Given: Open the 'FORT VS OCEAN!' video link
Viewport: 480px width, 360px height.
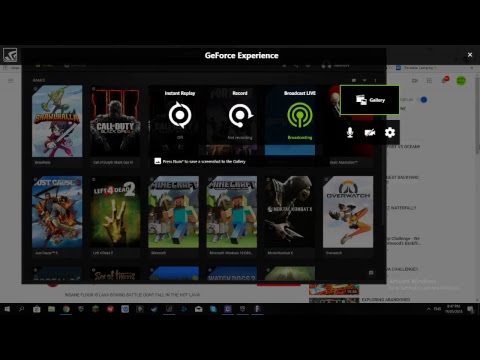Looking at the screenshot, I should point(403,147).
